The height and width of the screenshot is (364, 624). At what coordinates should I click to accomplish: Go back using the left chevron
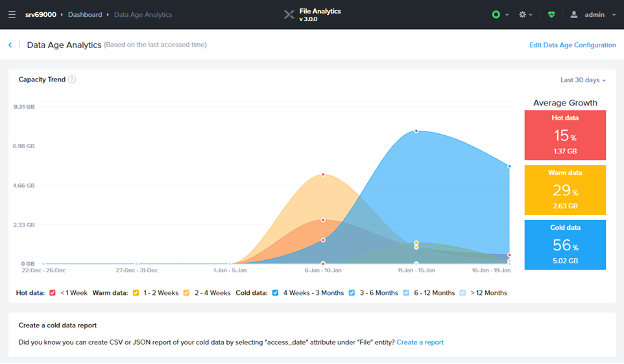[10, 45]
